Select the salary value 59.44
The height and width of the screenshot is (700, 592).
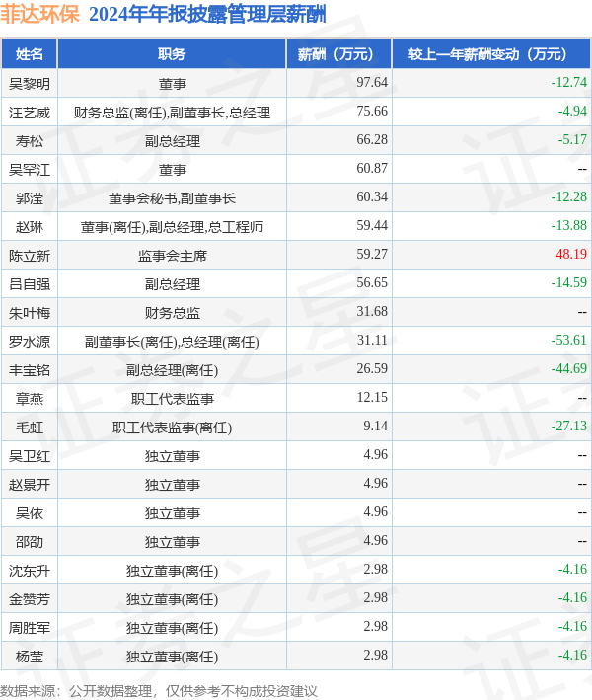coord(372,225)
